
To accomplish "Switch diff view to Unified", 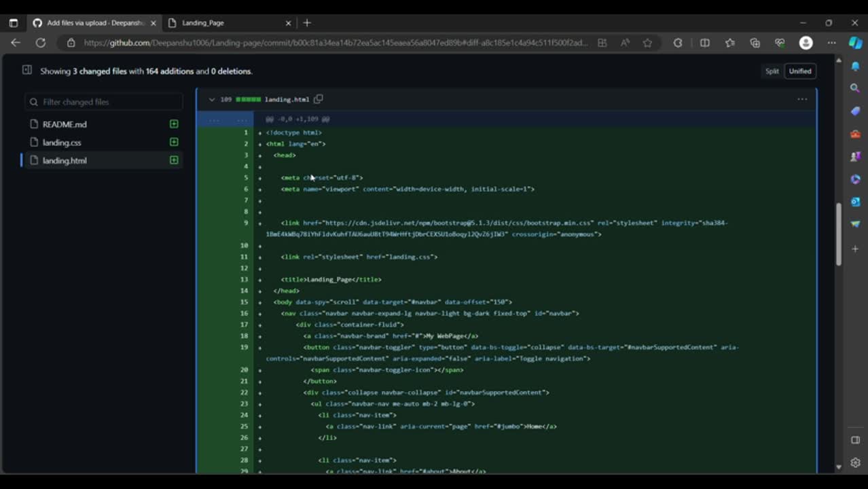I will [x=800, y=71].
